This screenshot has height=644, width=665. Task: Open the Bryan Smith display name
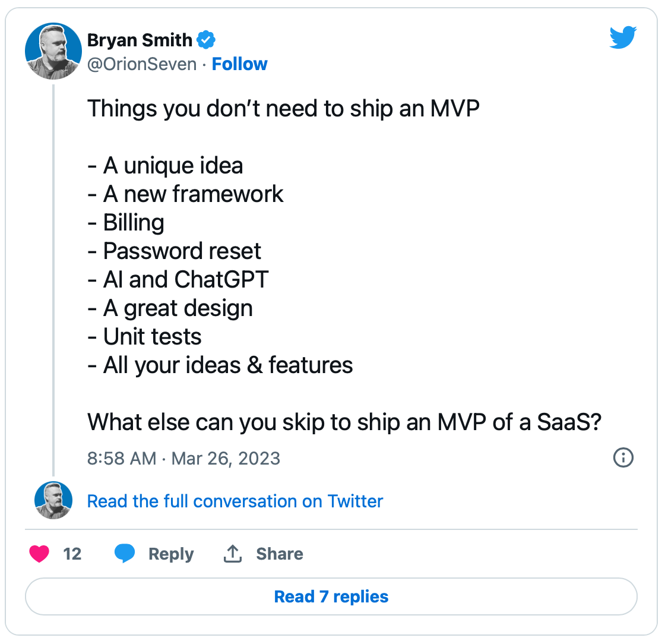(140, 40)
